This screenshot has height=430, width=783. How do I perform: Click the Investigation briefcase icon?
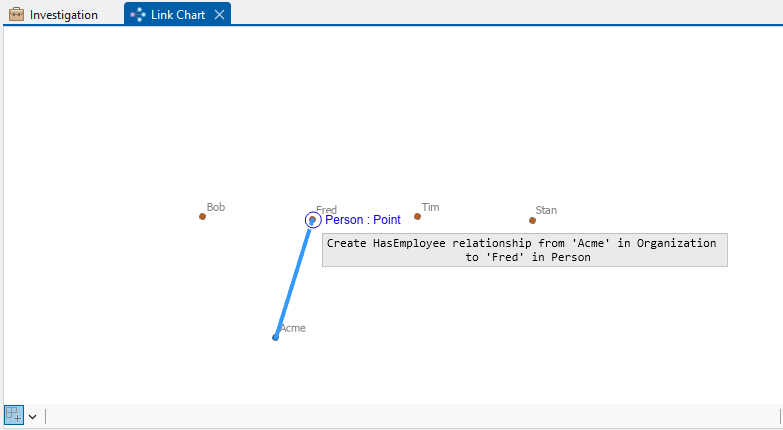16,14
